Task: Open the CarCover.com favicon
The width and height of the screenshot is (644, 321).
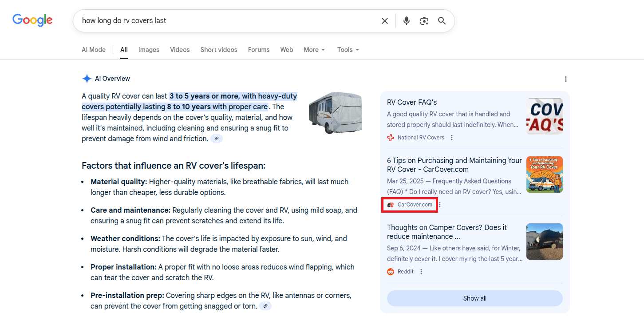Action: point(390,205)
